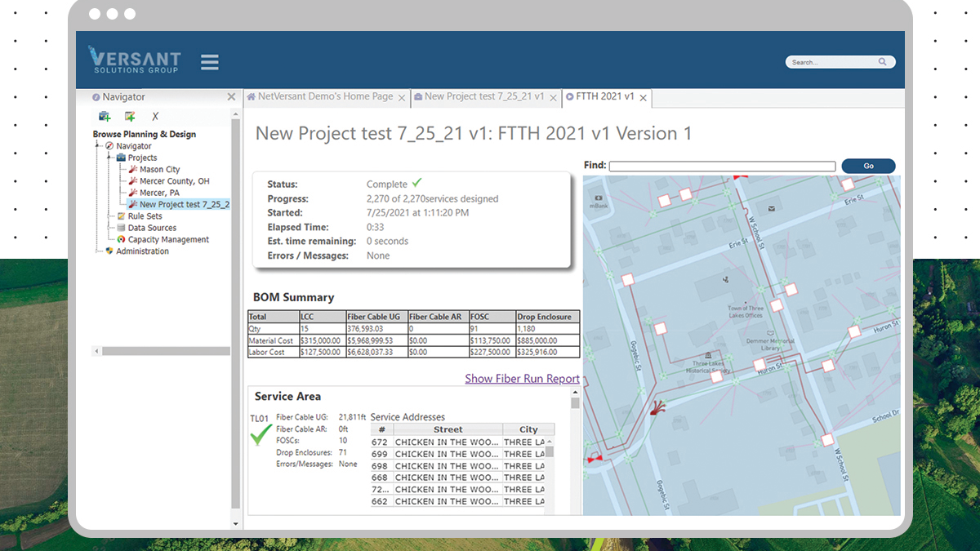The width and height of the screenshot is (980, 551).
Task: Collapse the top-level Navigator tree node
Action: (x=98, y=146)
